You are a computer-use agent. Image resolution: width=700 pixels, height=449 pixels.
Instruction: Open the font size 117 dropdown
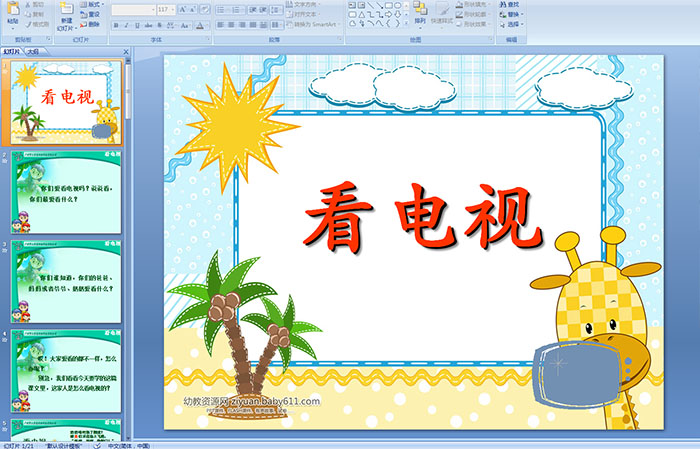point(166,9)
